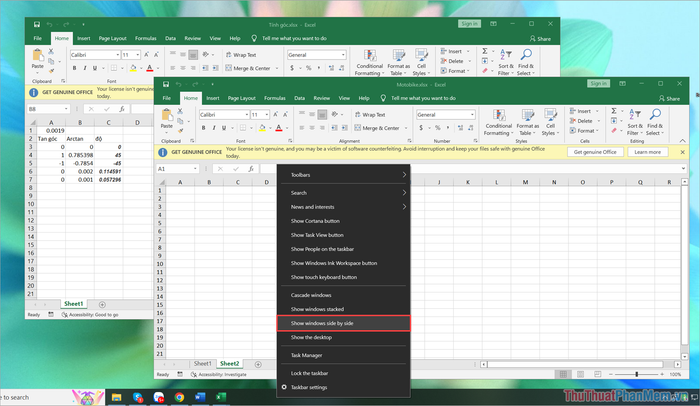This screenshot has width=700, height=406.
Task: Open Google Chrome from the taskbar
Action: (179, 397)
